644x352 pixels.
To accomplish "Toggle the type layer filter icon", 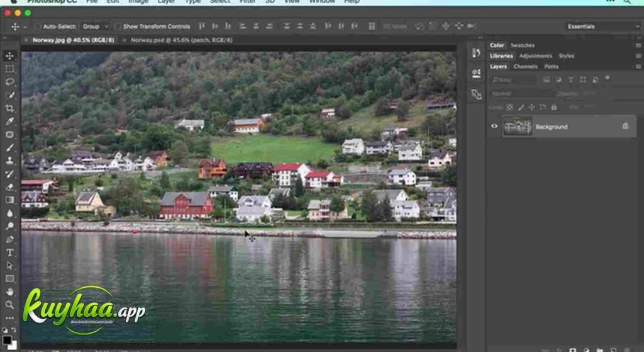I will point(570,80).
